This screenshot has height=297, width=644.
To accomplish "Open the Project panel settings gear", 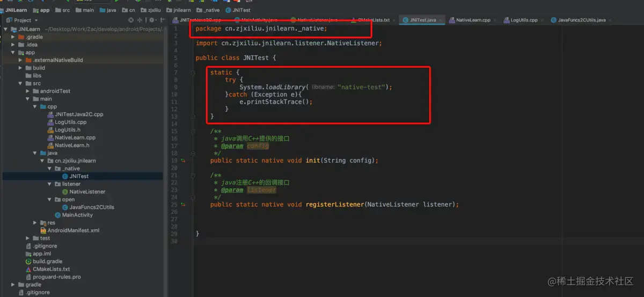I will click(151, 20).
